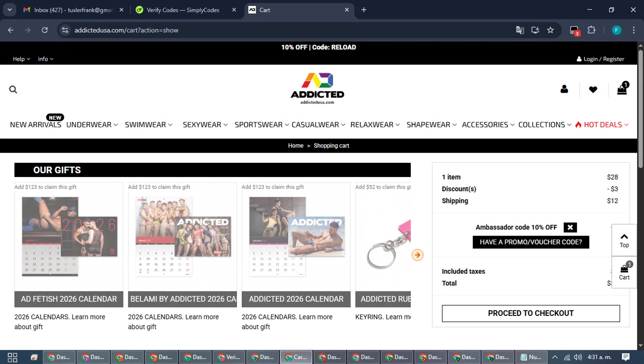Click the Addicted logo
The height and width of the screenshot is (364, 644).
tap(317, 88)
